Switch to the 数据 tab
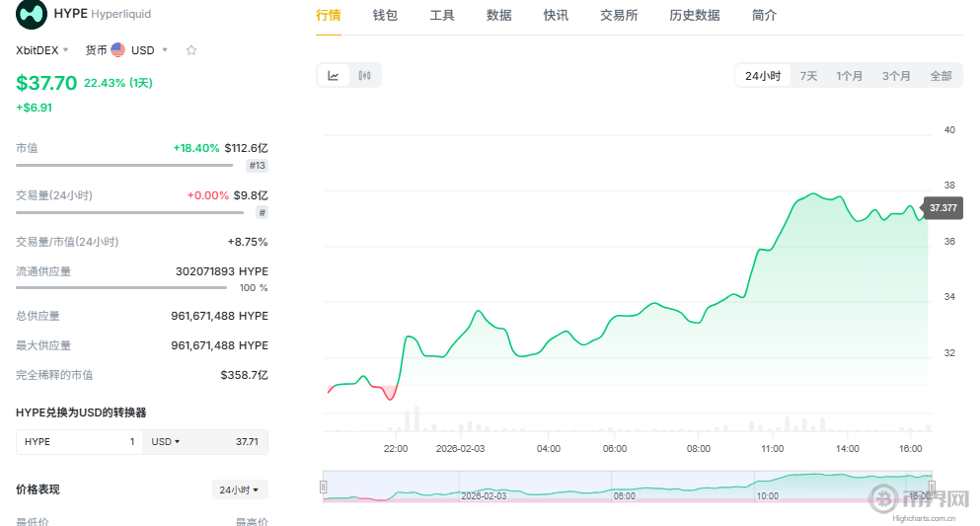This screenshot has height=526, width=980. (498, 16)
